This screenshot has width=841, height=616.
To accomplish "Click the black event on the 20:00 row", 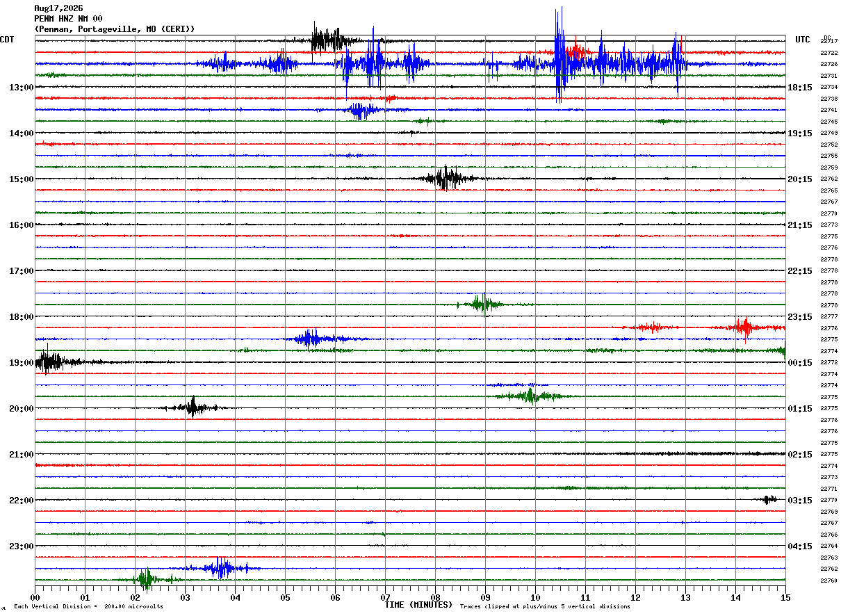I will 193,407.
